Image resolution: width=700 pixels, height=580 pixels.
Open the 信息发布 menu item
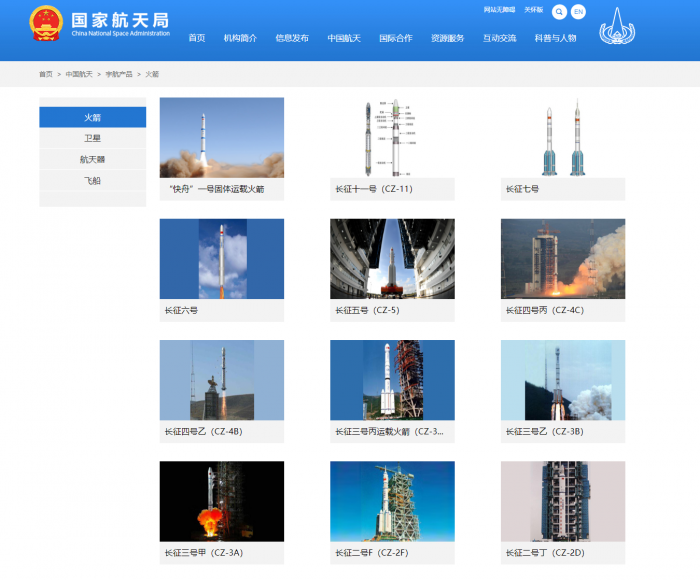tap(292, 38)
